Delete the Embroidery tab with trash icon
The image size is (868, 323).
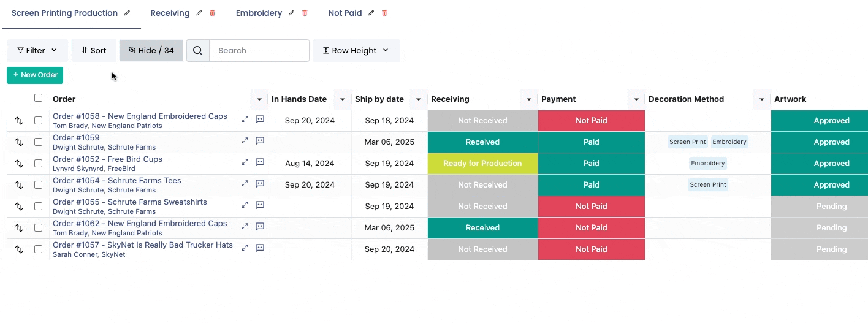pyautogui.click(x=305, y=13)
